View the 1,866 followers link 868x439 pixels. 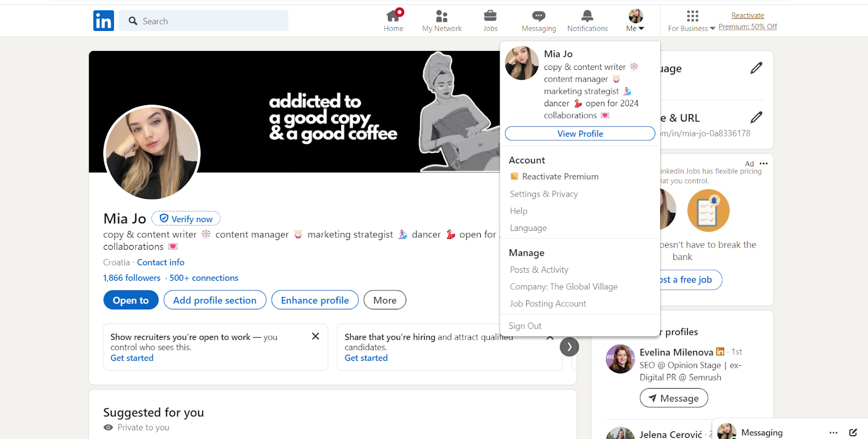tap(132, 278)
